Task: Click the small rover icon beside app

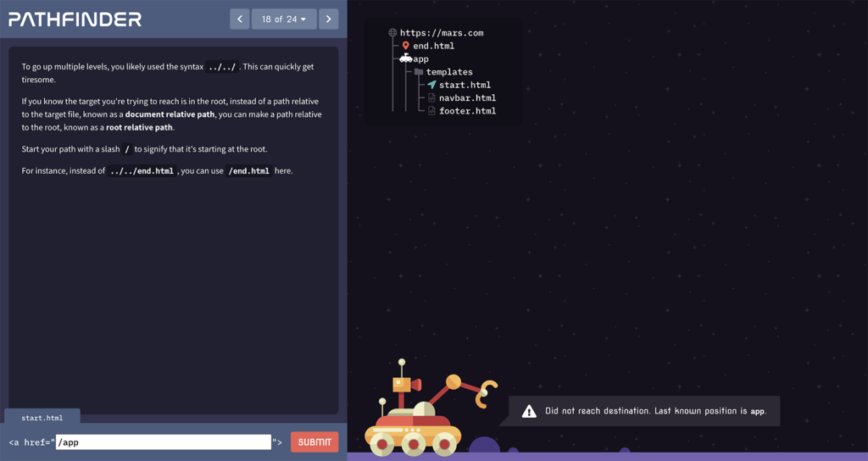Action: pos(406,58)
